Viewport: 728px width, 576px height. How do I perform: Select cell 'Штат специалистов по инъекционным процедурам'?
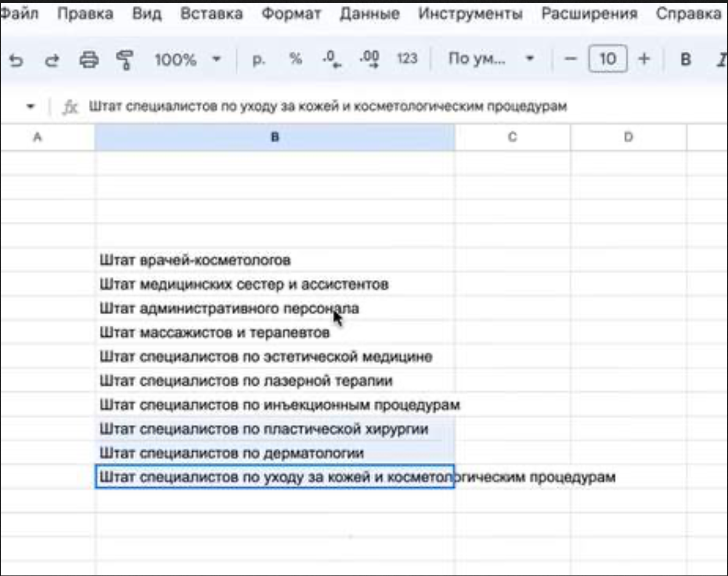click(275, 405)
